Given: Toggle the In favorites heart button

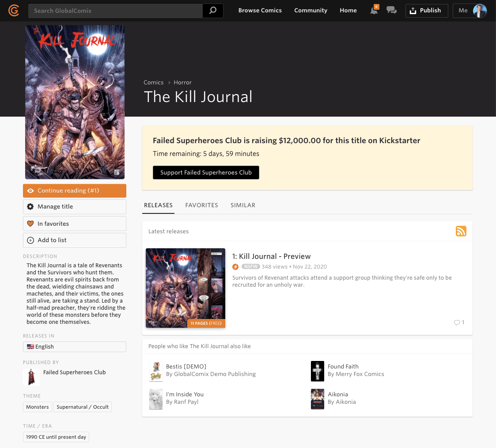Looking at the screenshot, I should (x=75, y=224).
